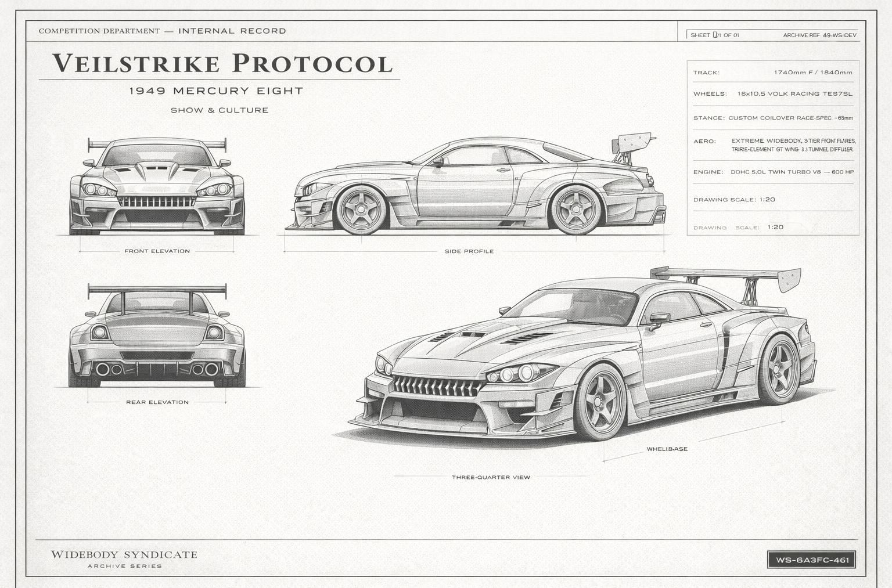The height and width of the screenshot is (588, 892).
Task: Click the WS-6A3FC-461 code badge
Action: (x=811, y=560)
